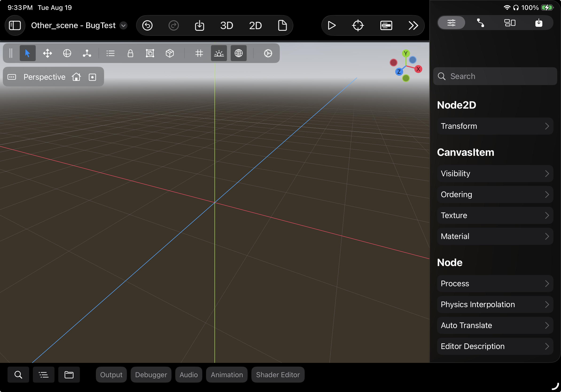
Task: Undo the last action
Action: pyautogui.click(x=147, y=25)
